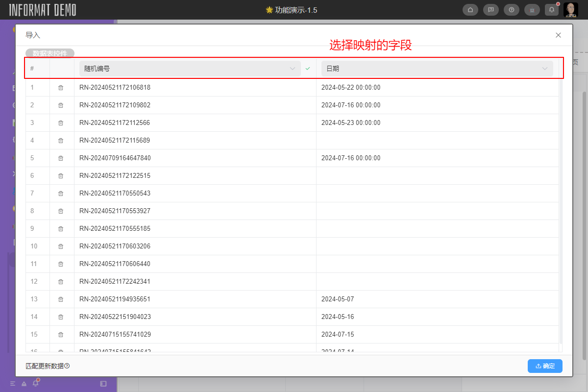Image resolution: width=588 pixels, height=392 pixels.
Task: Click the import table vertical scrollbar
Action: pyautogui.click(x=561, y=196)
